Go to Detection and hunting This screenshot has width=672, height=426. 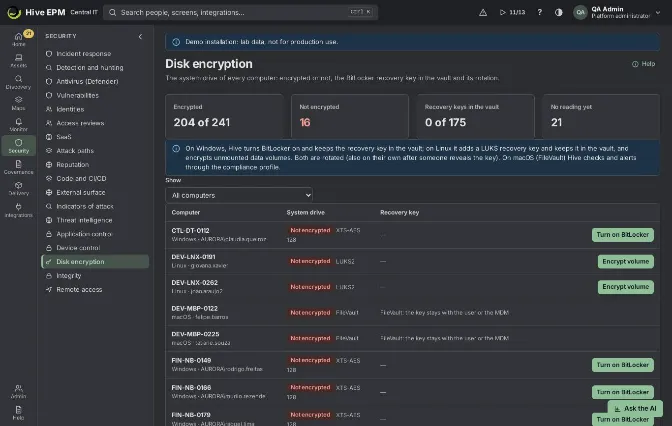point(90,67)
